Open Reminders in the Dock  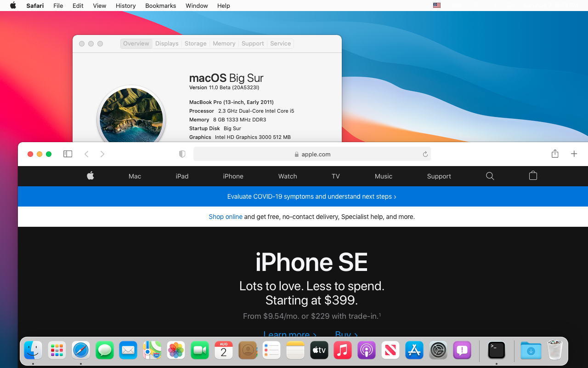[271, 351]
